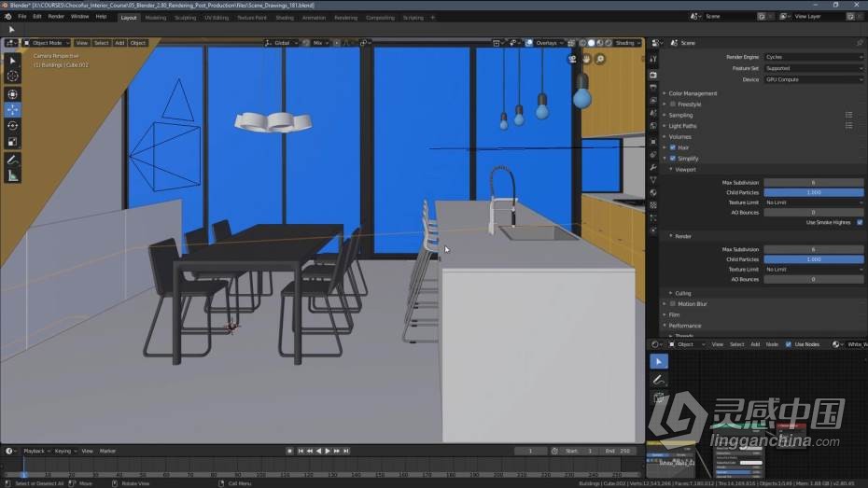Open the Global transform orientation dropdown
The height and width of the screenshot is (488, 868).
[281, 43]
